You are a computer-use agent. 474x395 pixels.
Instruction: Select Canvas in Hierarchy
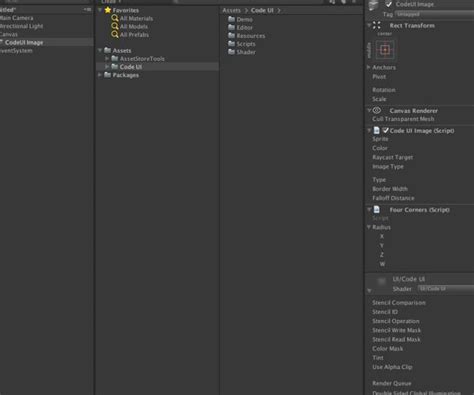click(9, 34)
